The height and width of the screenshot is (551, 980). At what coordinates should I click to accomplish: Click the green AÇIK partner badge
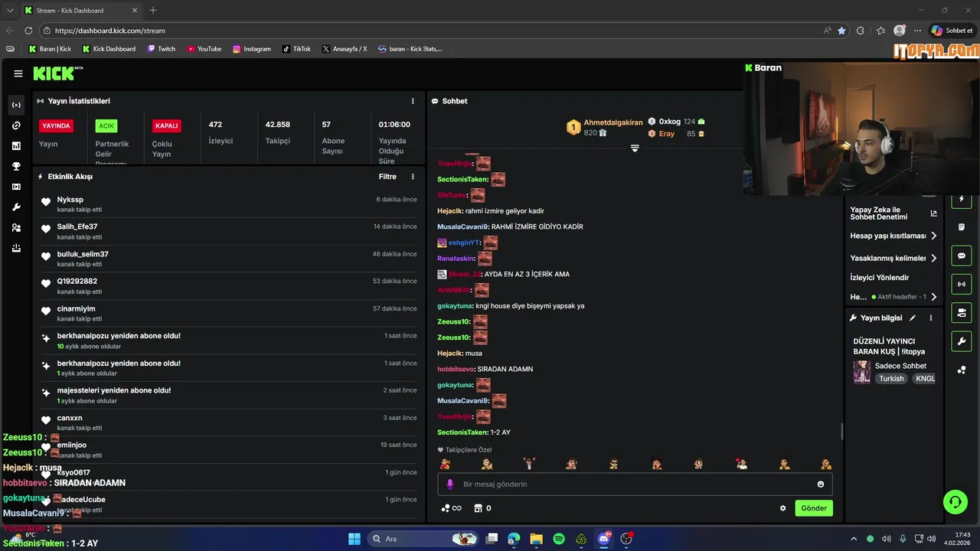[x=106, y=126]
